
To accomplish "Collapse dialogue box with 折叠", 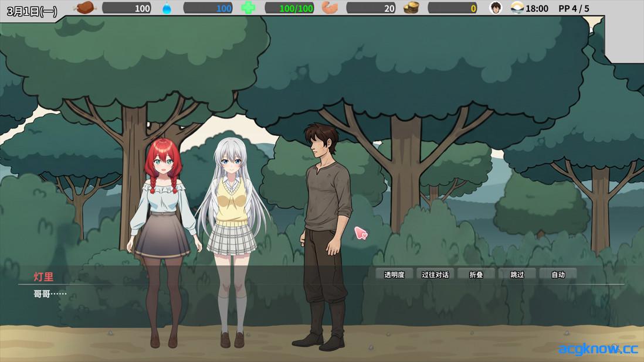I will point(476,275).
